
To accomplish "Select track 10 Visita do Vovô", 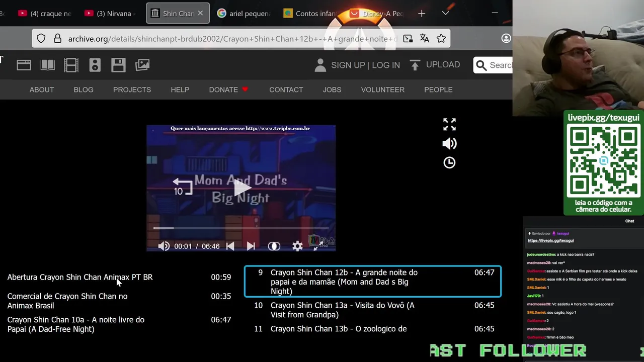I will tap(373, 310).
